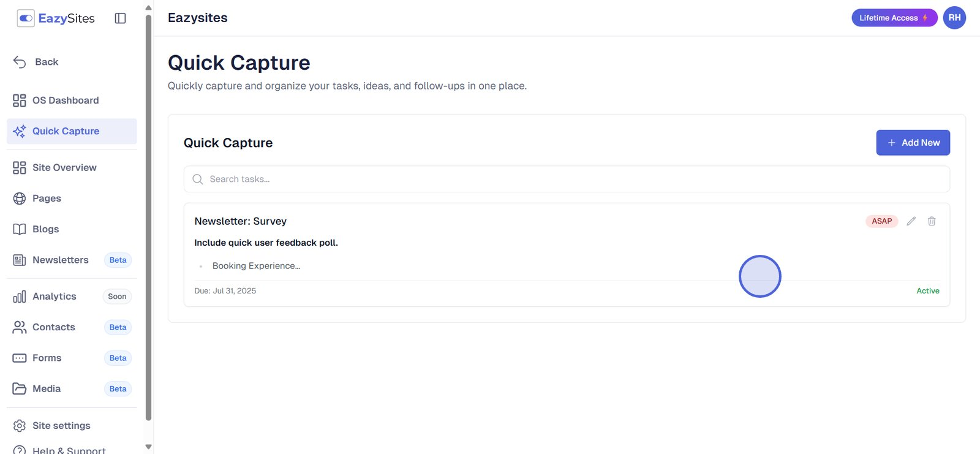
Task: Click the pencil edit icon on the task
Action: click(911, 221)
